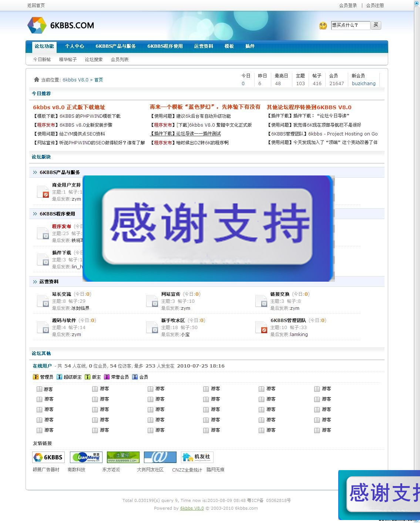The image size is (420, 523).
Task: Collapse the 运营资料 category arrows
Action: pos(35,282)
